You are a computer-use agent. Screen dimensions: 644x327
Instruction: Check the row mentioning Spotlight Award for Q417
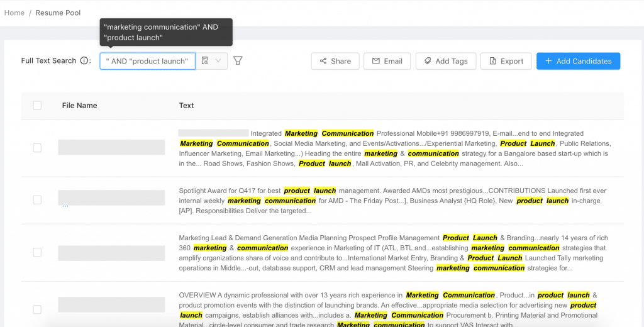pos(37,200)
